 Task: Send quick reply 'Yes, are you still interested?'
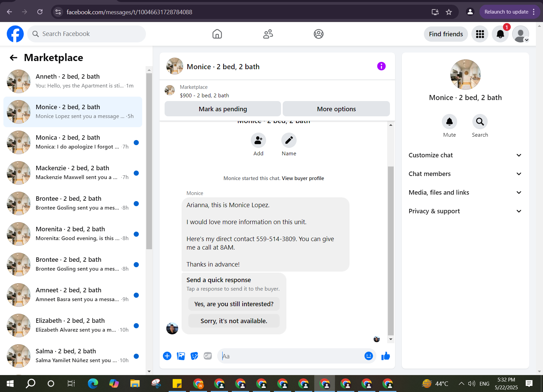coord(234,304)
